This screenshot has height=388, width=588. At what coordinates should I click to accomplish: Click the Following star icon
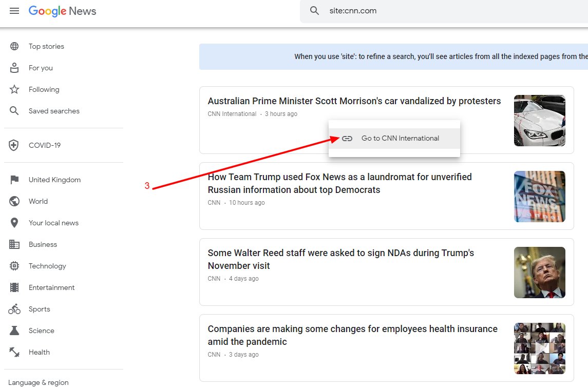[14, 89]
